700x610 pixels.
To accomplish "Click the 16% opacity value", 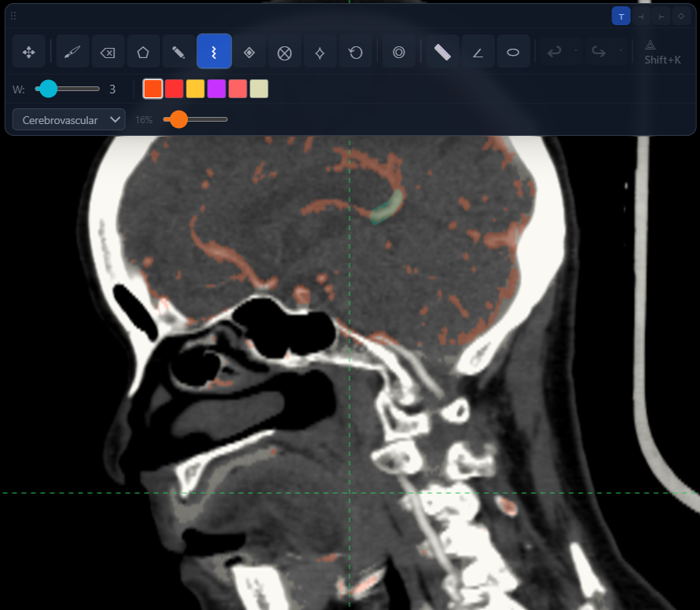I will tap(144, 119).
